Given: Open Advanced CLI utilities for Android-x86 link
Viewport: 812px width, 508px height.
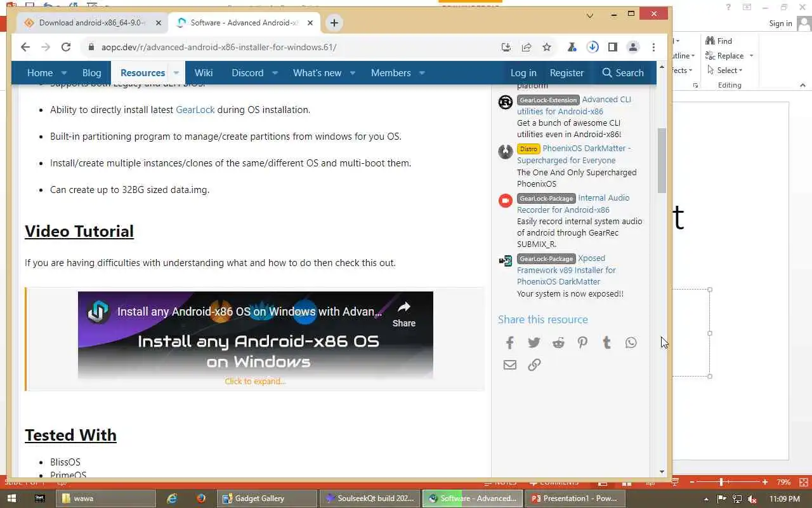Looking at the screenshot, I should 574,105.
